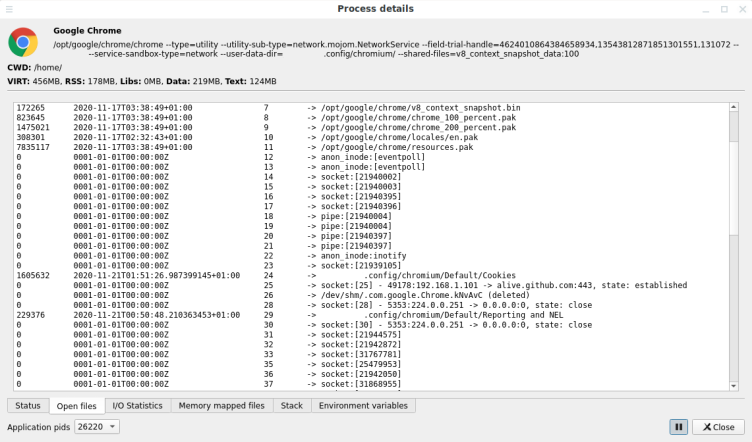Pause process details refresh
The width and height of the screenshot is (752, 442).
coord(678,427)
